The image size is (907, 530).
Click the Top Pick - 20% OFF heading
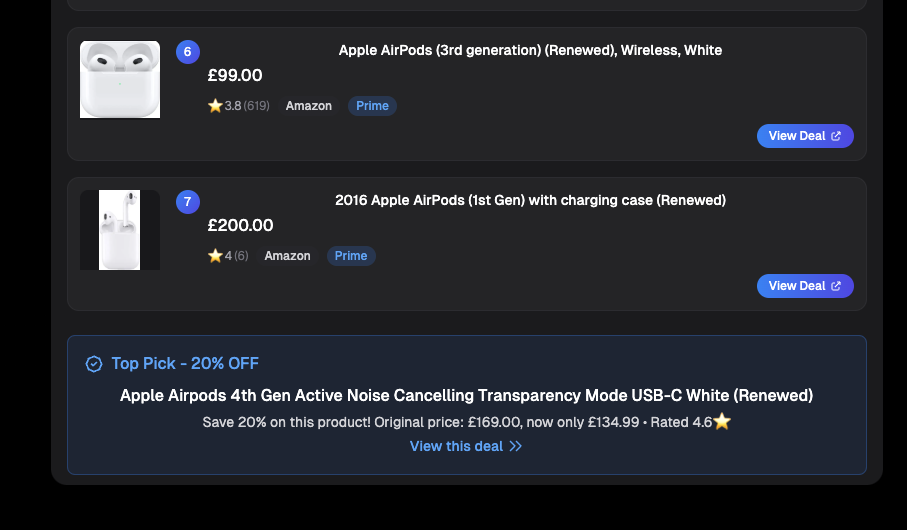185,364
